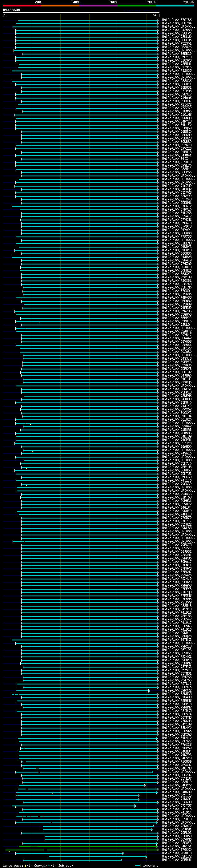This screenshot has height=868, width=197.
Task: Click the green ~80% legend segment
Action: click(x=137, y=6)
